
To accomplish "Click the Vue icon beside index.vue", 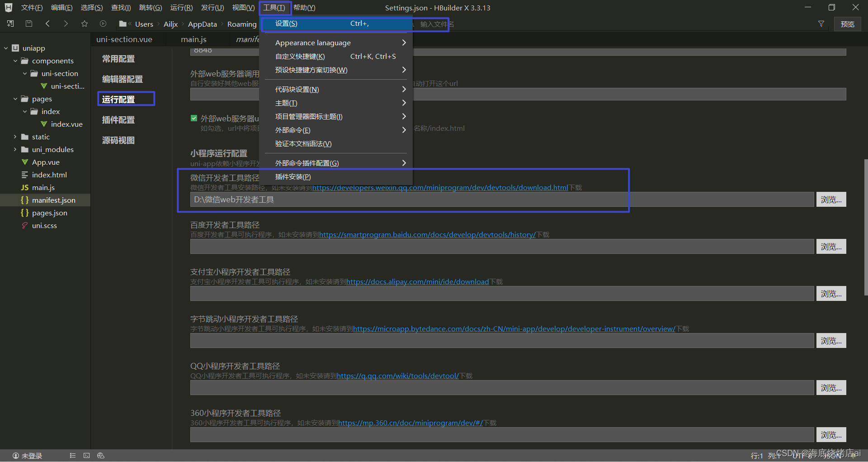I will click(x=44, y=124).
